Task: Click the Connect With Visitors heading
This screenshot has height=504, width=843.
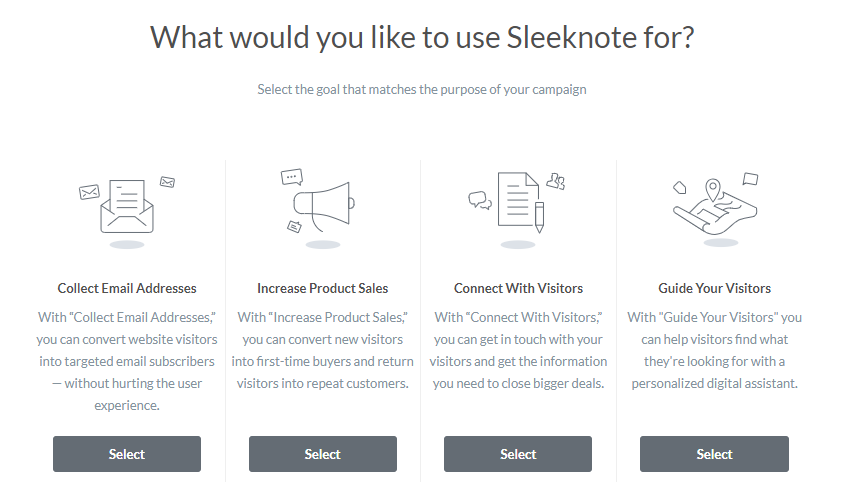Action: (x=518, y=288)
